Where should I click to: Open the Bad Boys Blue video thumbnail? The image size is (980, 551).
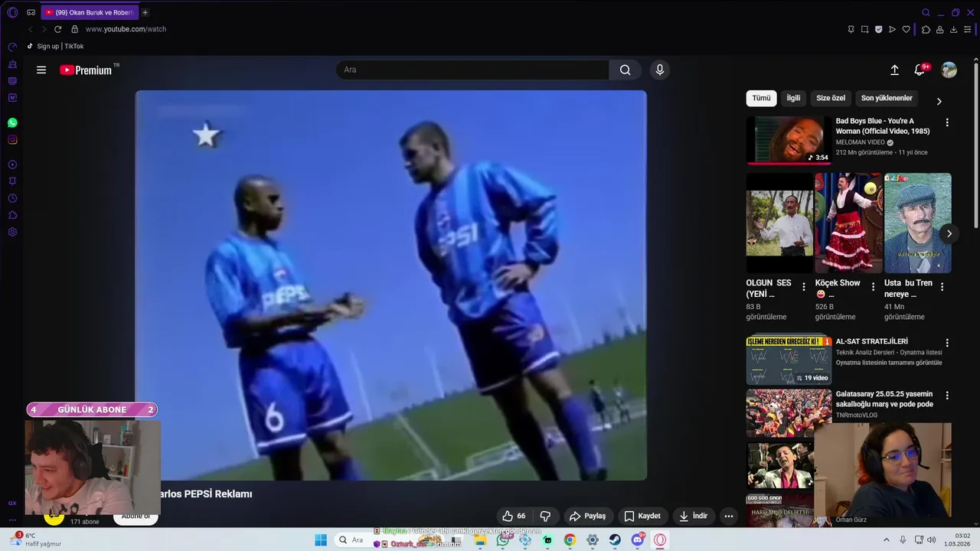[789, 140]
